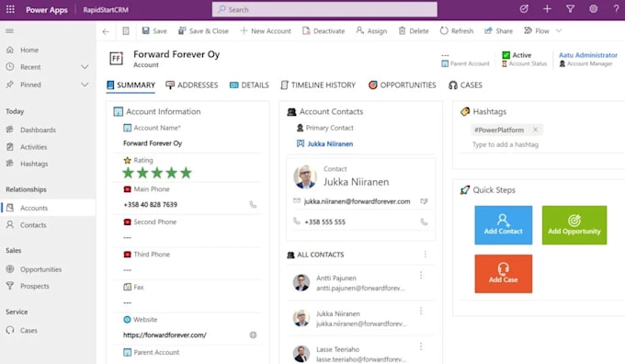
Task: Click the plus quick create icon in header
Action: coord(547,9)
